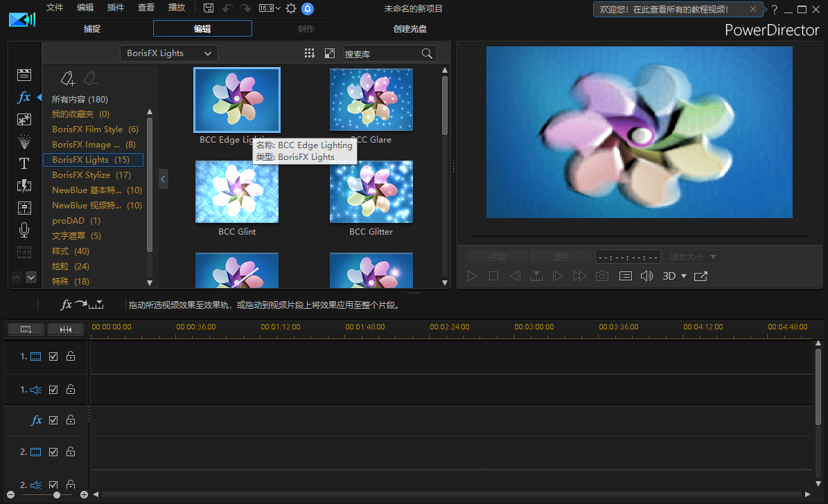The height and width of the screenshot is (504, 828).
Task: Click the rooms sidebar down arrow
Action: click(31, 277)
